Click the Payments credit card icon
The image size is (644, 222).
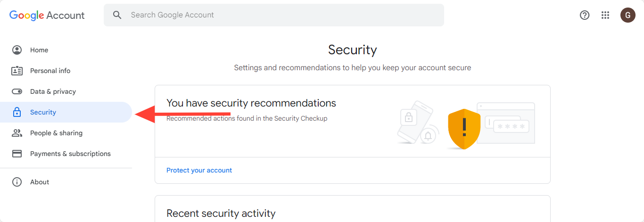(17, 154)
